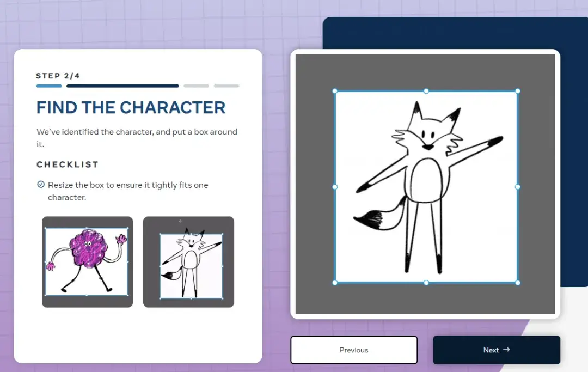Open the small fox example thumbnail
Screen dimensions: 588x372
(188, 262)
